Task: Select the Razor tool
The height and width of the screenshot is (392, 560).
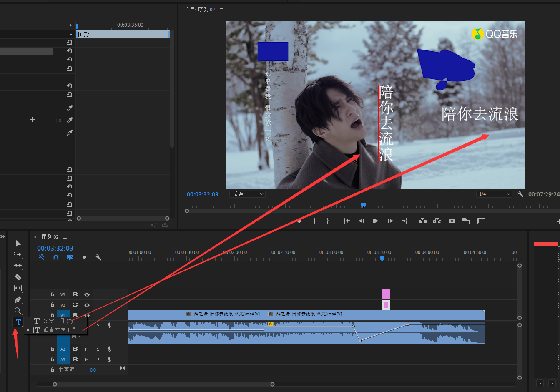Action: click(18, 277)
